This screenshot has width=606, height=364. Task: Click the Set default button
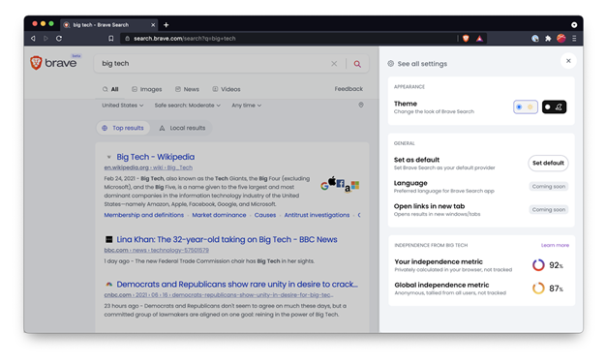[548, 163]
